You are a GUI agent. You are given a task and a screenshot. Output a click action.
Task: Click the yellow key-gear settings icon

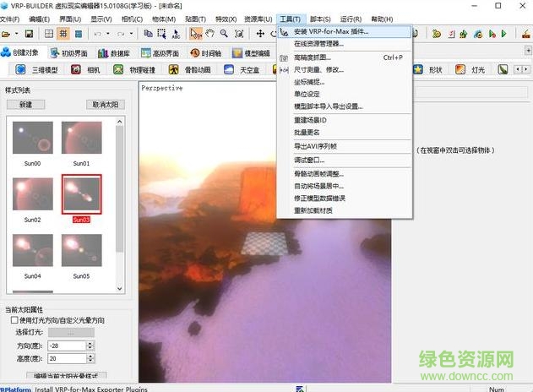point(437,34)
